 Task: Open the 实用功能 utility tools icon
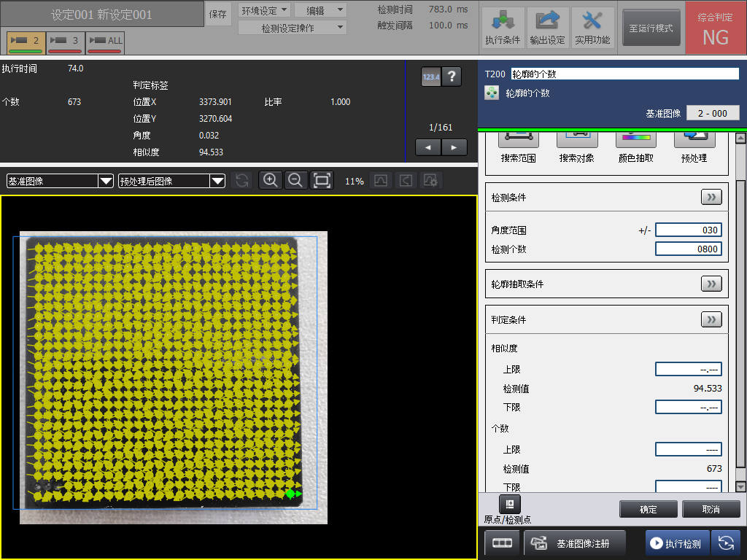(x=592, y=28)
